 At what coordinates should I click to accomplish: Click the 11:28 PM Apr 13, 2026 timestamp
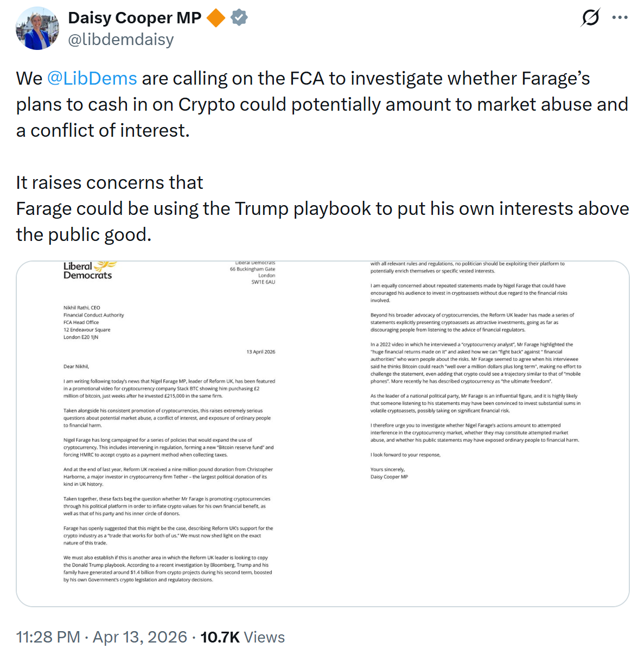(101, 637)
